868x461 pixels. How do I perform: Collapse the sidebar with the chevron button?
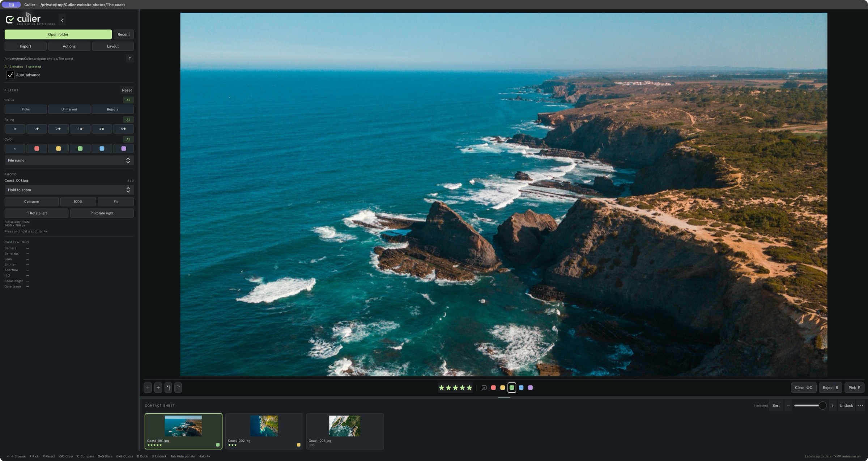click(x=62, y=20)
